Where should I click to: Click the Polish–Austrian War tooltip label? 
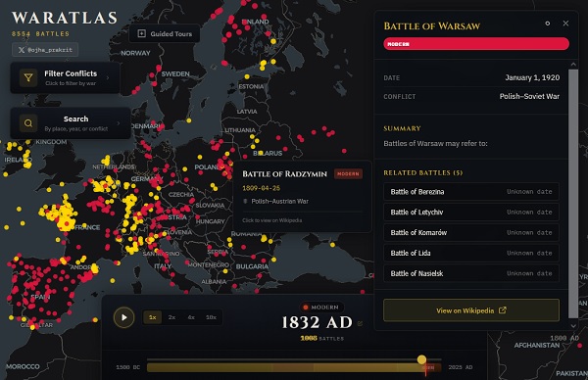tap(279, 201)
